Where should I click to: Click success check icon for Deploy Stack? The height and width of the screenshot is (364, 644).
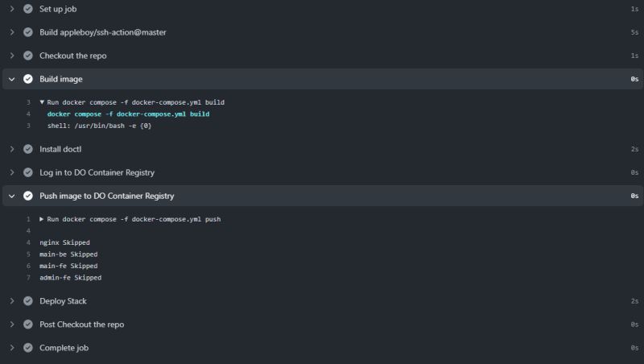click(x=28, y=301)
